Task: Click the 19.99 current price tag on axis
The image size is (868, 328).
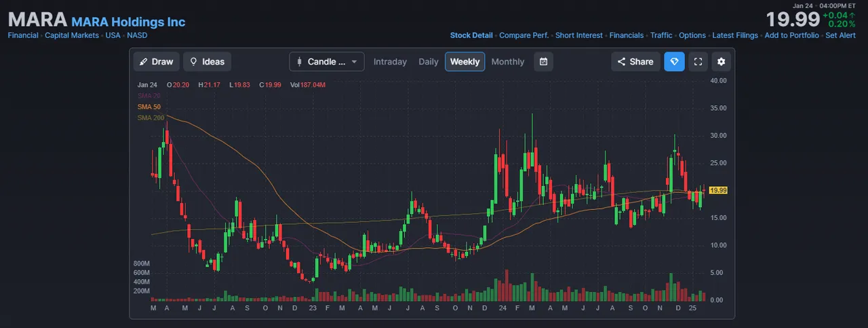Action: pyautogui.click(x=718, y=191)
